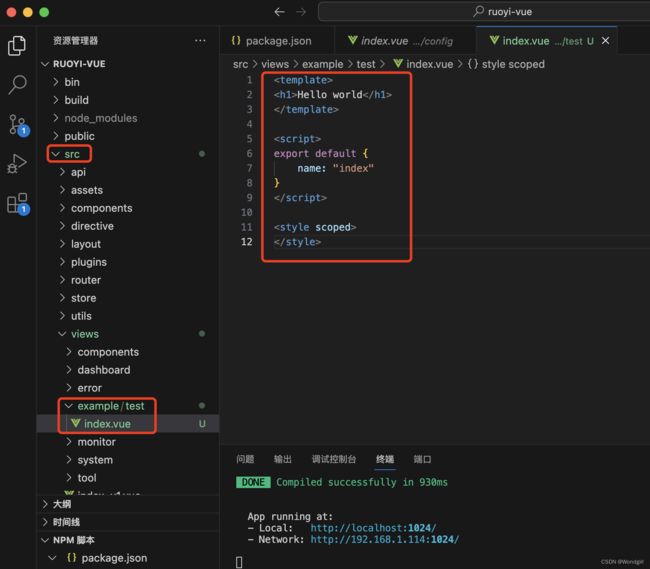The width and height of the screenshot is (650, 569).
Task: Switch to the index.vue config tab
Action: tap(405, 41)
